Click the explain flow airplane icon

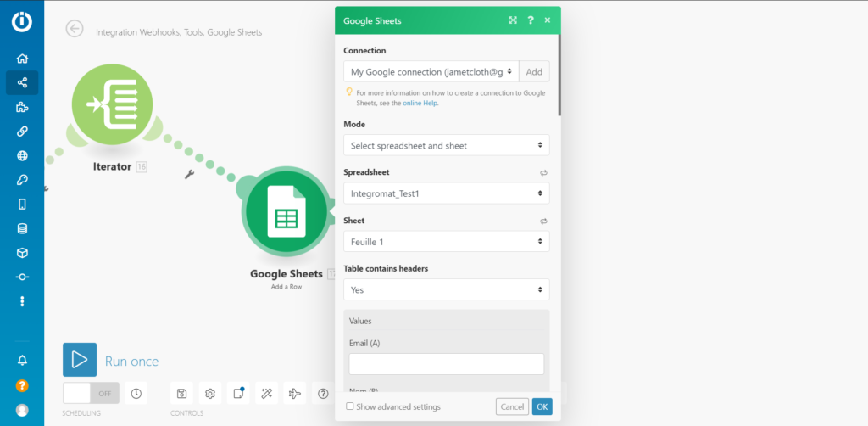point(294,393)
